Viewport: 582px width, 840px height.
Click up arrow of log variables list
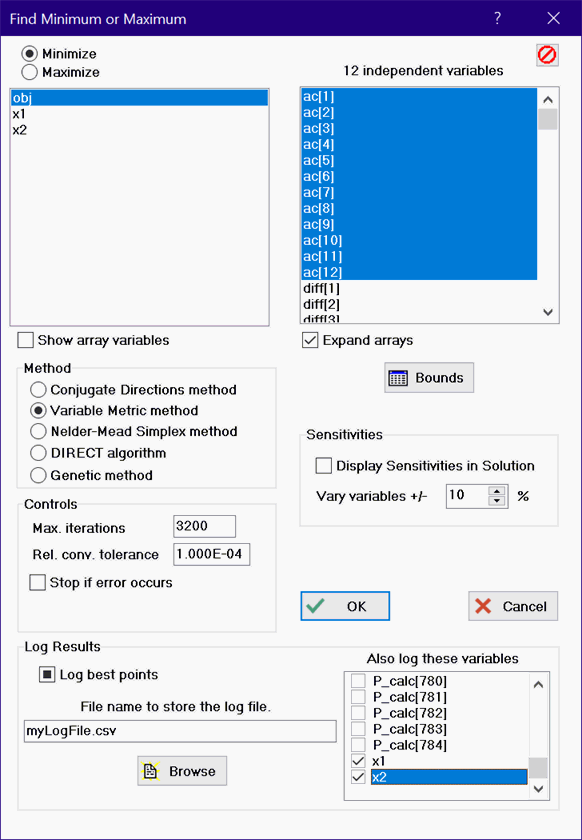pos(539,684)
